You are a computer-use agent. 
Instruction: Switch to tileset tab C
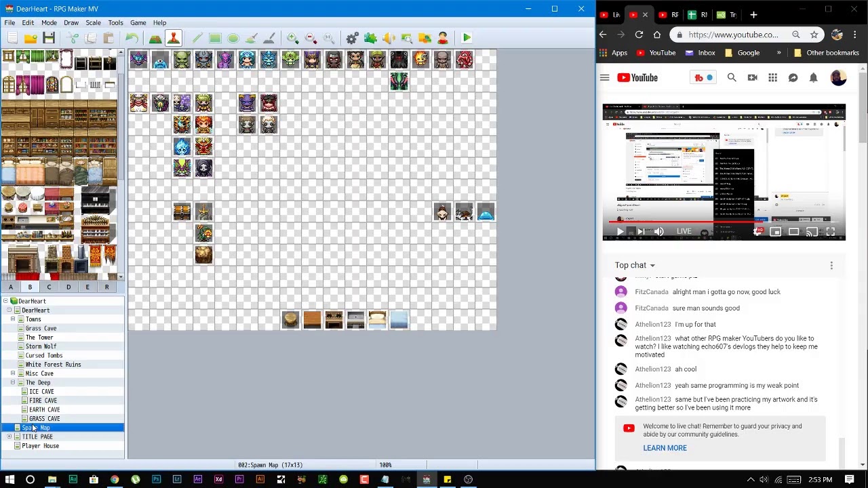pyautogui.click(x=49, y=287)
